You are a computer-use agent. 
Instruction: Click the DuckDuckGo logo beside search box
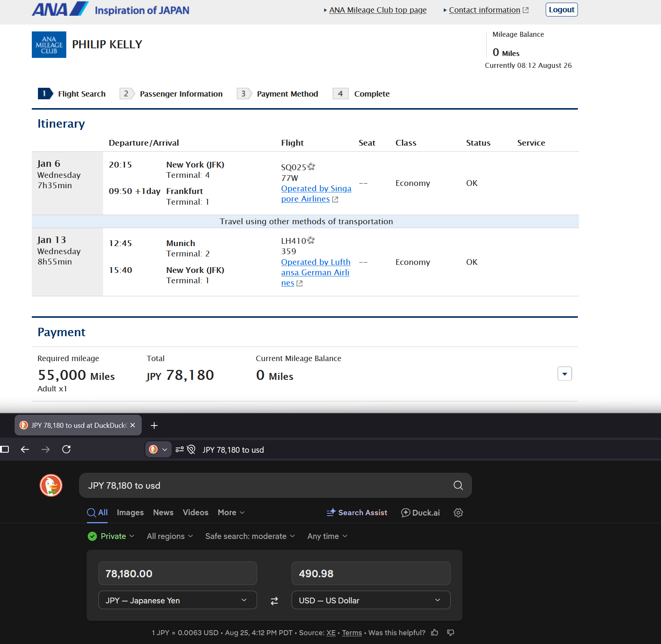pyautogui.click(x=51, y=485)
